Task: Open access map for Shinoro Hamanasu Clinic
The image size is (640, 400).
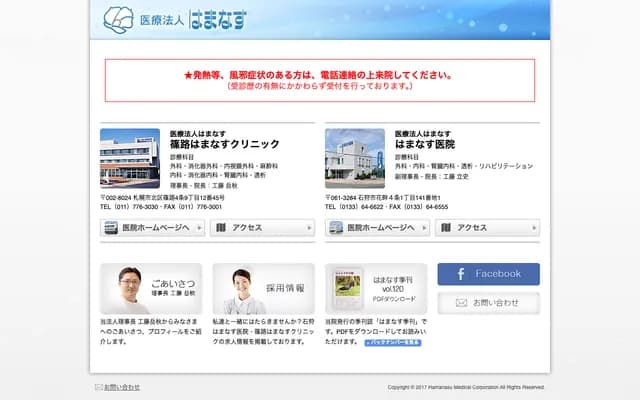Action: click(262, 228)
